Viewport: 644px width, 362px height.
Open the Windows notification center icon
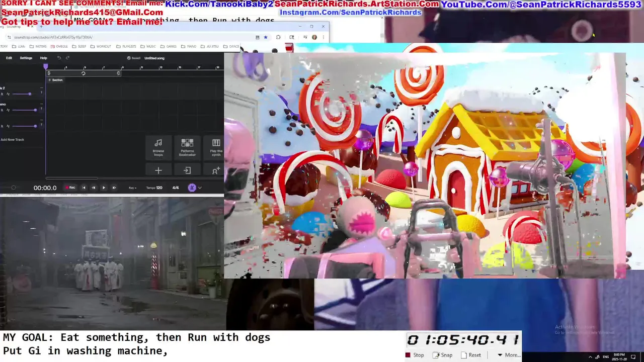633,356
